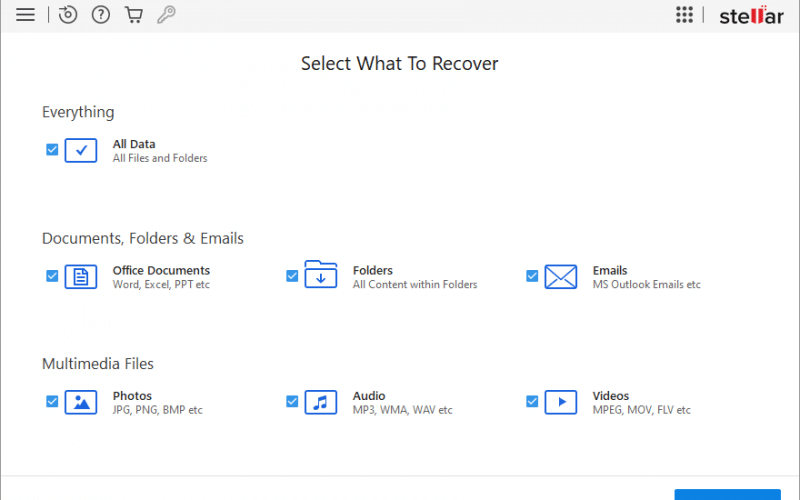
Task: Click the Audio music note icon
Action: (x=321, y=402)
